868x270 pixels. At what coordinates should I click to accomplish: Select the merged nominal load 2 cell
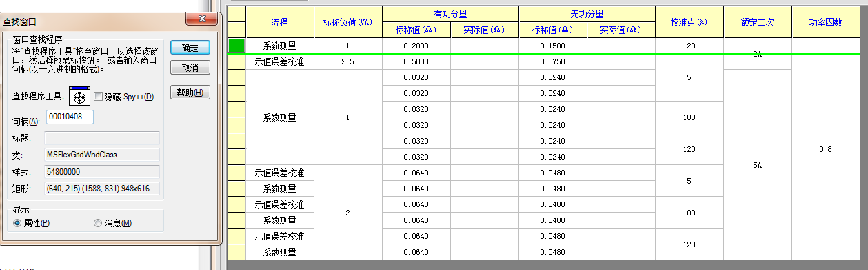pyautogui.click(x=347, y=213)
